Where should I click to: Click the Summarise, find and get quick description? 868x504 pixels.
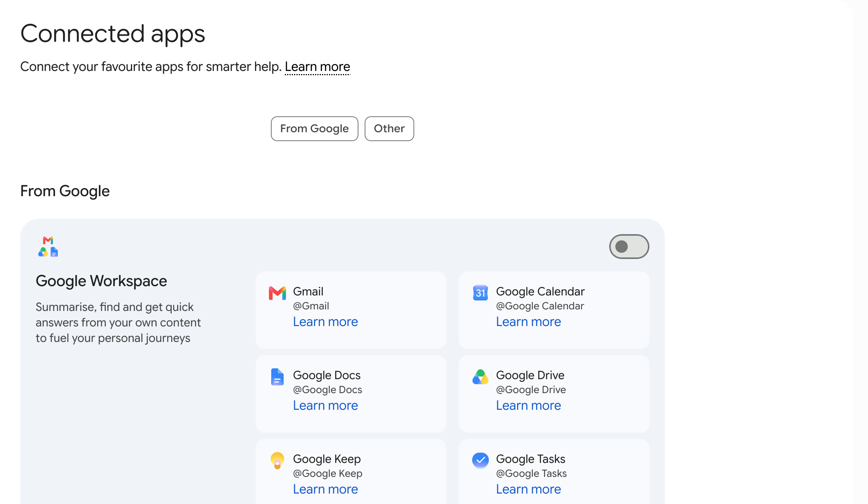(x=118, y=323)
